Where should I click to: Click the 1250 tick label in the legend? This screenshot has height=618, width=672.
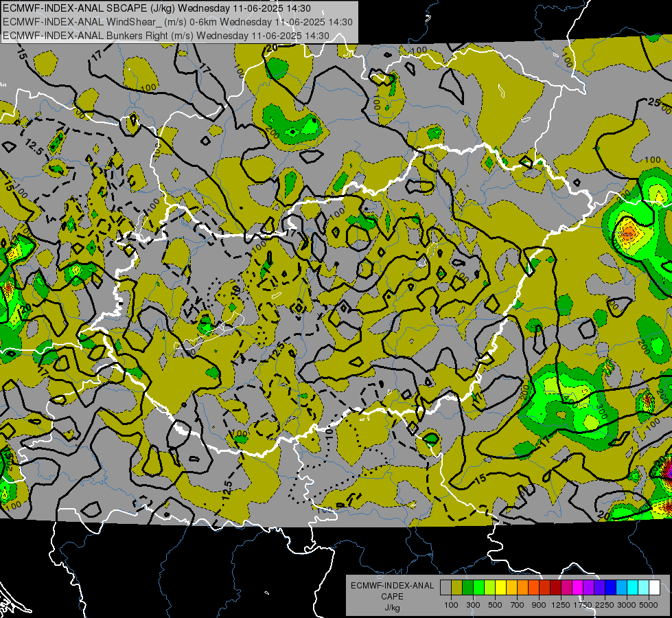561,605
